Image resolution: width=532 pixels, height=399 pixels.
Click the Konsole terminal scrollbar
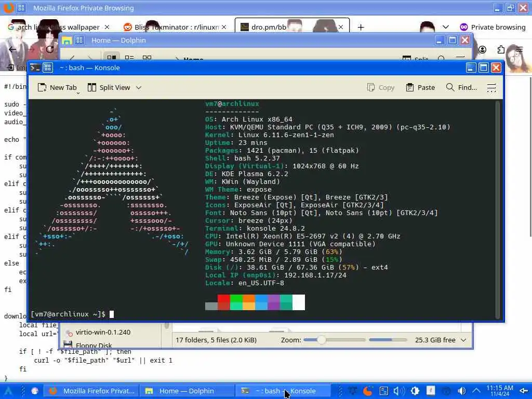tap(498, 210)
